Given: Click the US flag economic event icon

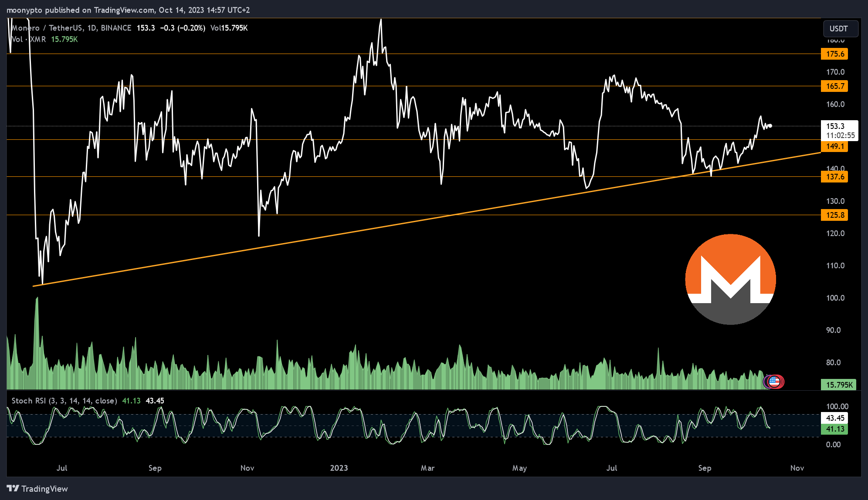Looking at the screenshot, I should pyautogui.click(x=774, y=382).
